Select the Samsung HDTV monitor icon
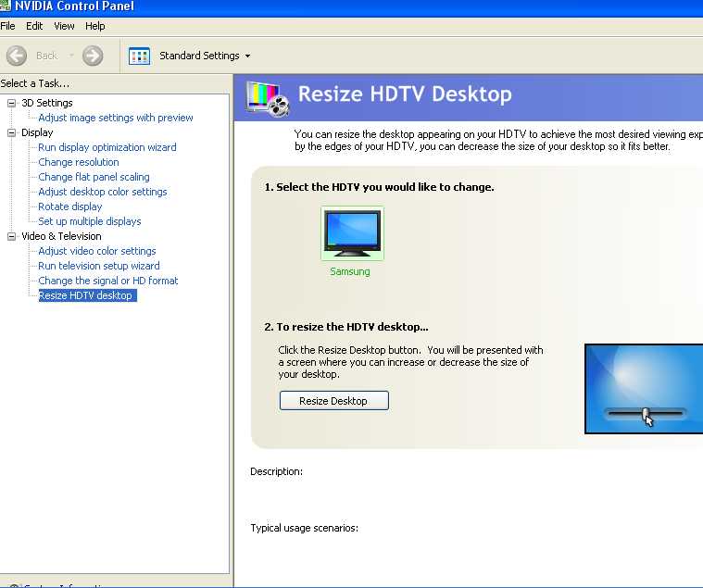Viewport: 703px width, 588px height. [x=352, y=233]
